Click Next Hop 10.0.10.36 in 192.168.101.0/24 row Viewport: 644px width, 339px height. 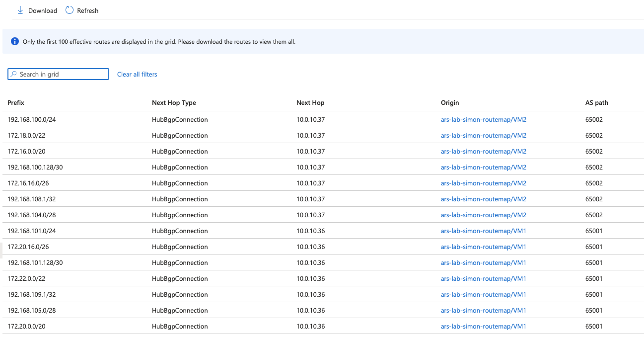click(311, 231)
